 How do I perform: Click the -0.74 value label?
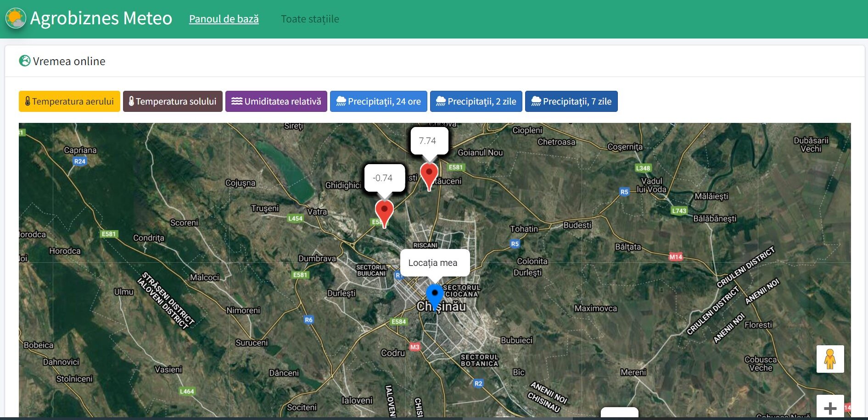tap(383, 178)
